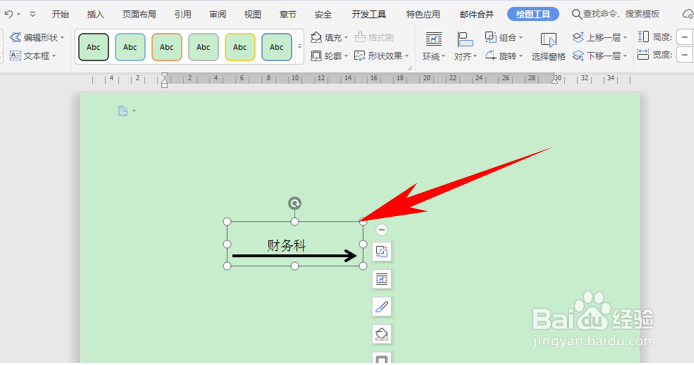Click the shape rotation handle
The width and height of the screenshot is (694, 365).
(x=295, y=203)
